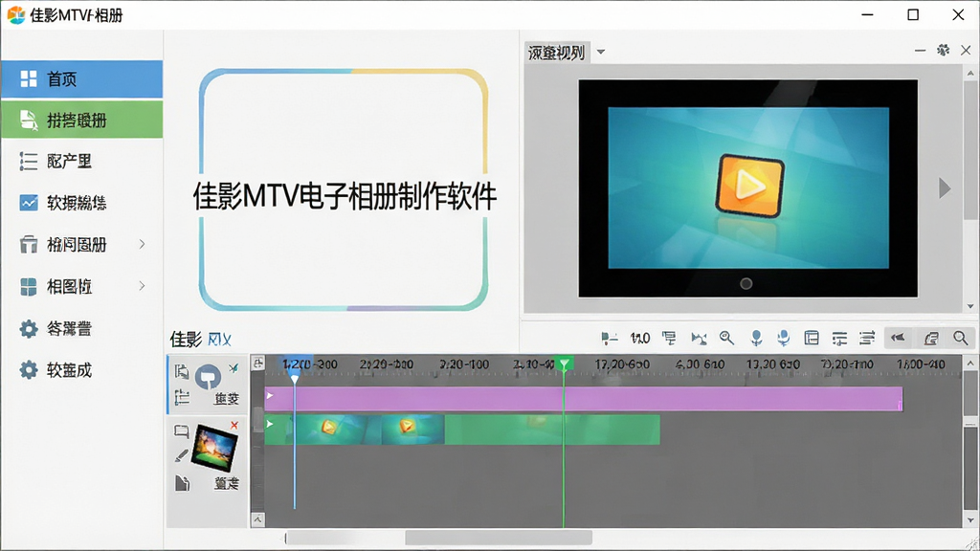
Task: Click the first blue microphone toolbar icon
Action: click(x=756, y=338)
